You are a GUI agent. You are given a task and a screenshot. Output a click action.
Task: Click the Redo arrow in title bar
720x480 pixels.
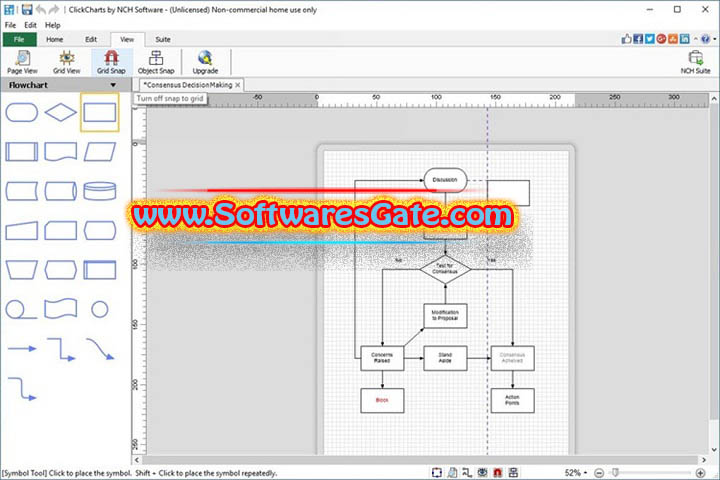coord(54,9)
